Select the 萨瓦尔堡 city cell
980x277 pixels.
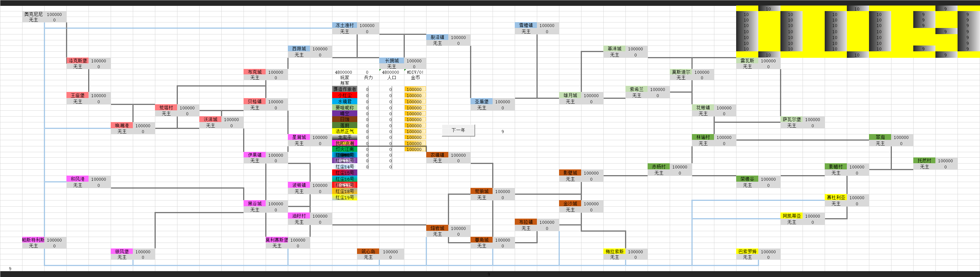click(792, 120)
